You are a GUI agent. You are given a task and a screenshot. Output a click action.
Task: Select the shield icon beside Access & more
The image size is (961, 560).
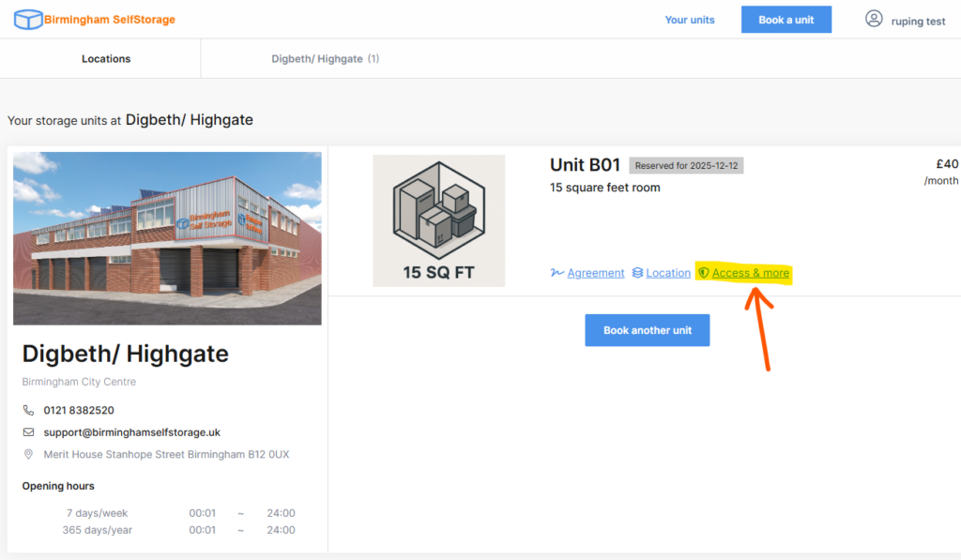[x=706, y=272]
